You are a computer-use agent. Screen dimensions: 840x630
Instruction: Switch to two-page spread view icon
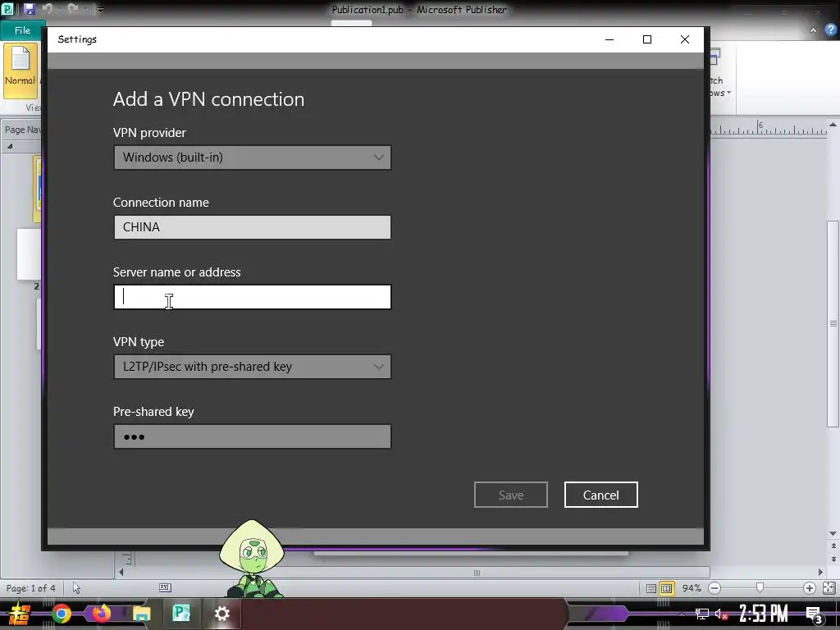(x=666, y=588)
